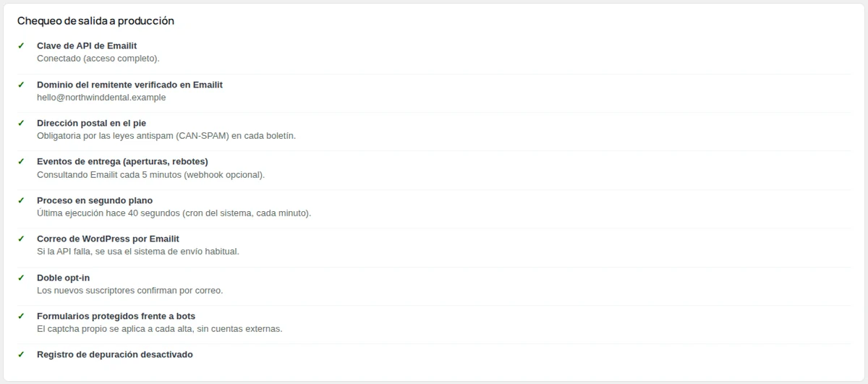The height and width of the screenshot is (384, 868).
Task: Click the checkmark beside Clave de API de Emailit
Action: coord(21,46)
